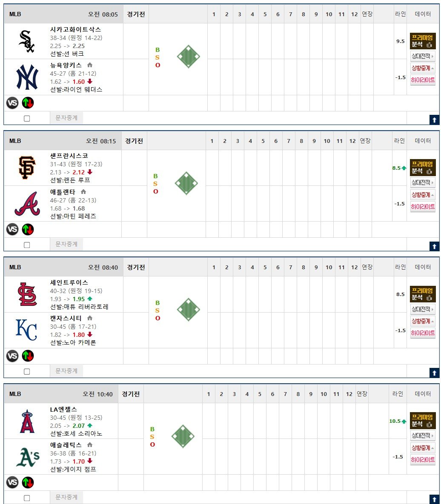Select the checkbox in the Cardinals–Royals game
Image resolution: width=441 pixels, height=504 pixels.
pos(27,372)
